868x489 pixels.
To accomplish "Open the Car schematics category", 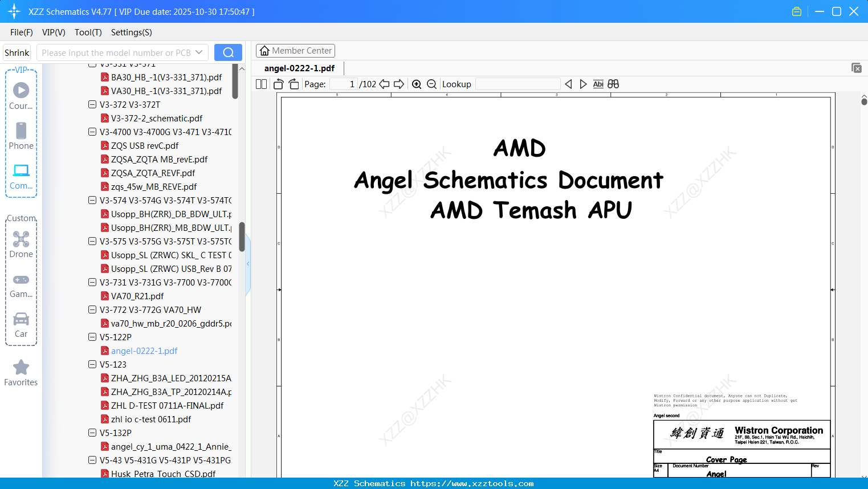I will 21,325.
